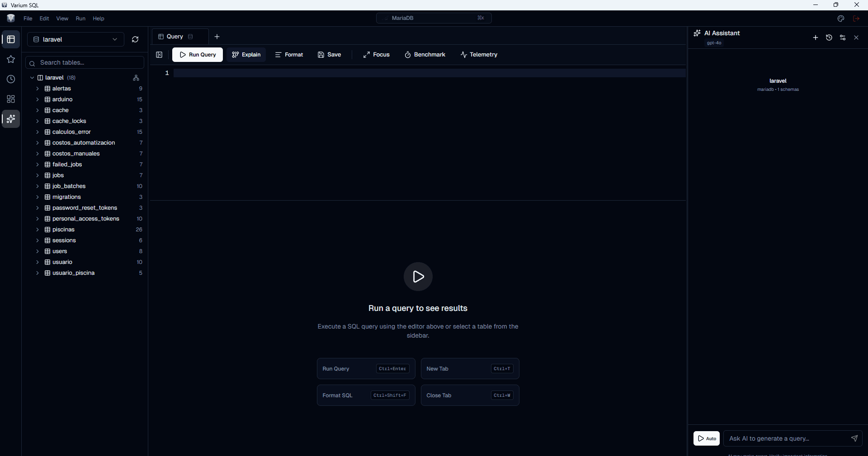Open the schema diagram icon next to laravel
The image size is (868, 456).
tap(136, 78)
